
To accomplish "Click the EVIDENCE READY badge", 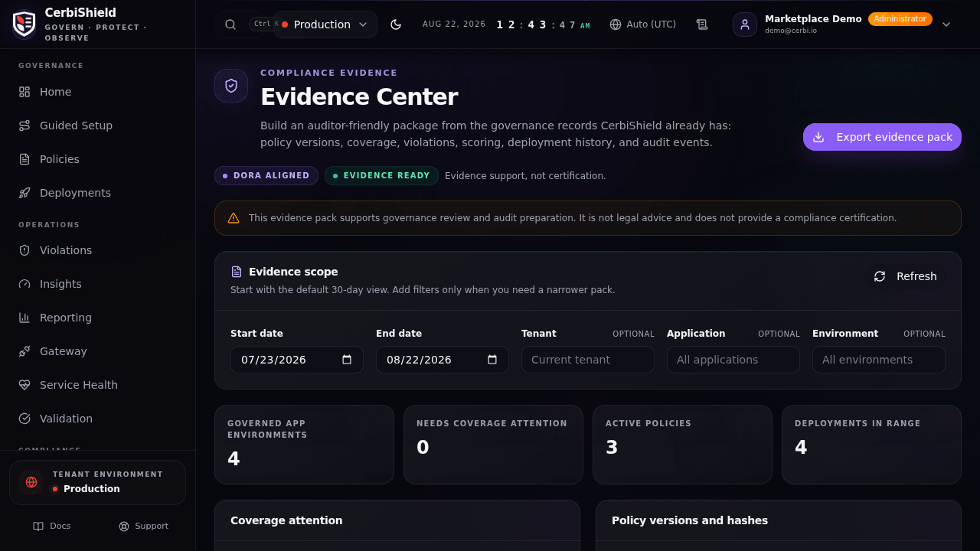I will pos(381,175).
